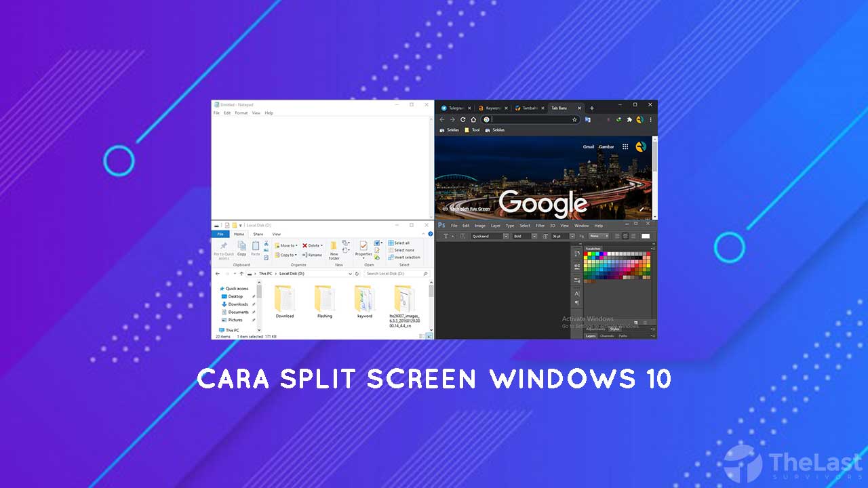Expand Explorer address bar history dropdown
The width and height of the screenshot is (868, 488).
[351, 274]
